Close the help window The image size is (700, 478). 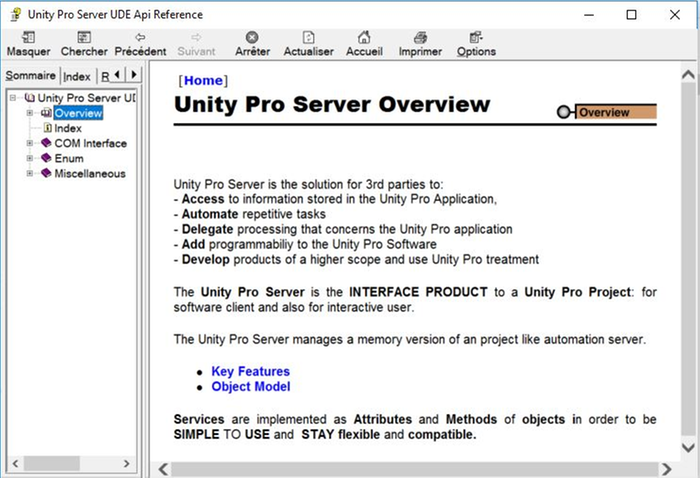(675, 15)
